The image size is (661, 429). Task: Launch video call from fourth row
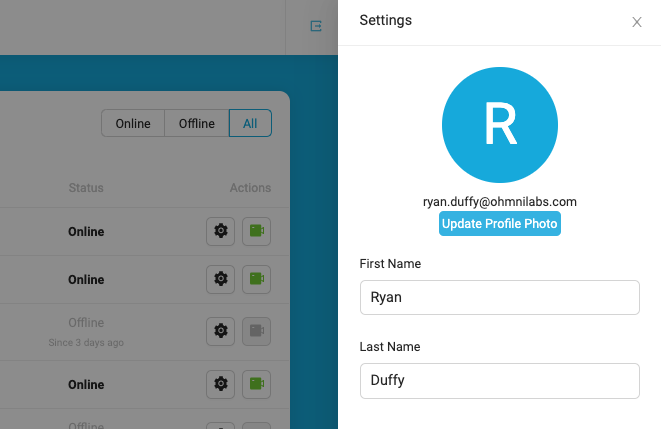tap(256, 383)
